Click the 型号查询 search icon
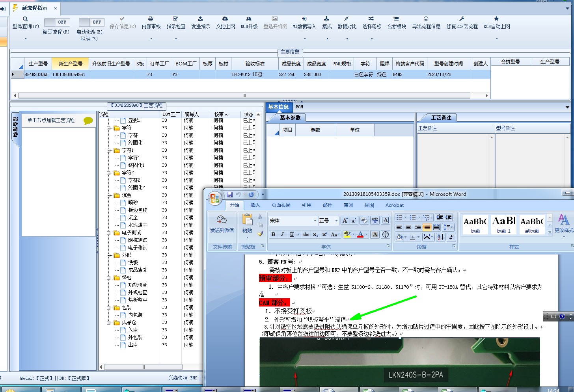 point(25,19)
